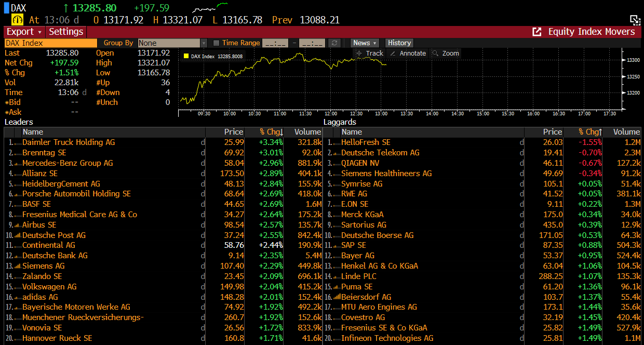This screenshot has height=345, width=644.
Task: Select HelloFresh SE in Laggards
Action: 366,142
